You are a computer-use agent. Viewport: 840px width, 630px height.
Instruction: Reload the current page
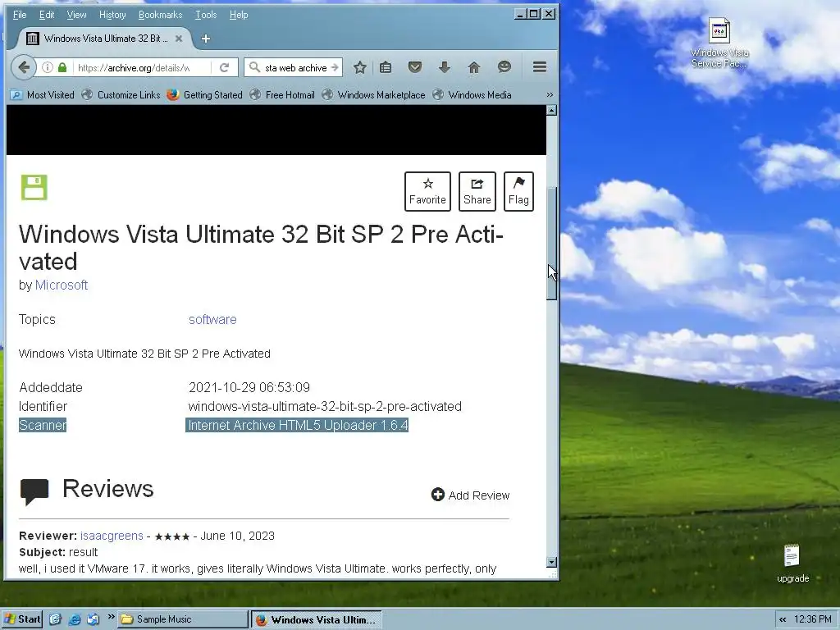point(225,67)
